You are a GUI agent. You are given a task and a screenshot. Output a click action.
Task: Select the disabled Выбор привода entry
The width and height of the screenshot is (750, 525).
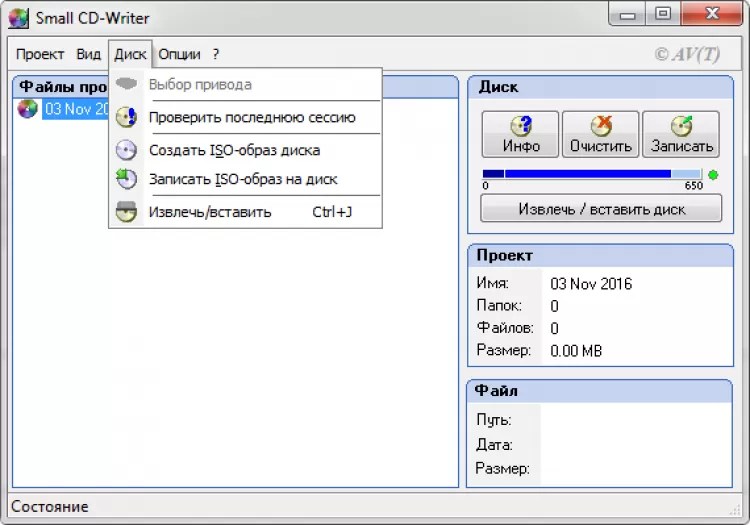(x=245, y=84)
